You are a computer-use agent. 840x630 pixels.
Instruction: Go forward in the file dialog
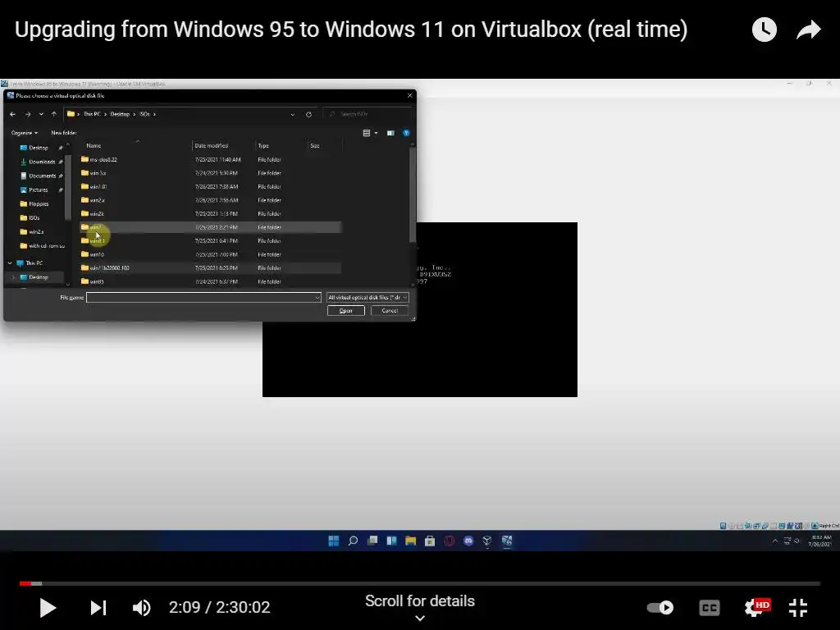point(28,114)
